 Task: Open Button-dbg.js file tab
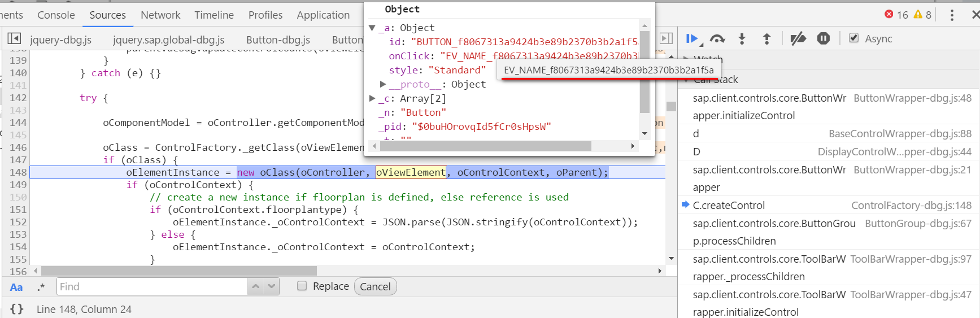pyautogui.click(x=278, y=40)
